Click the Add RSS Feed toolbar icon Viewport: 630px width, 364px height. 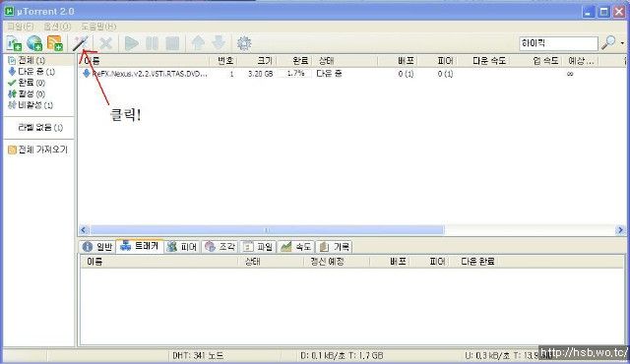click(x=55, y=43)
